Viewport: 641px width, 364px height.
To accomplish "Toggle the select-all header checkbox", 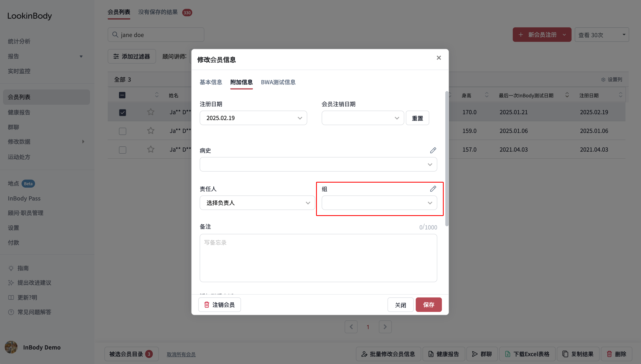I will click(122, 95).
